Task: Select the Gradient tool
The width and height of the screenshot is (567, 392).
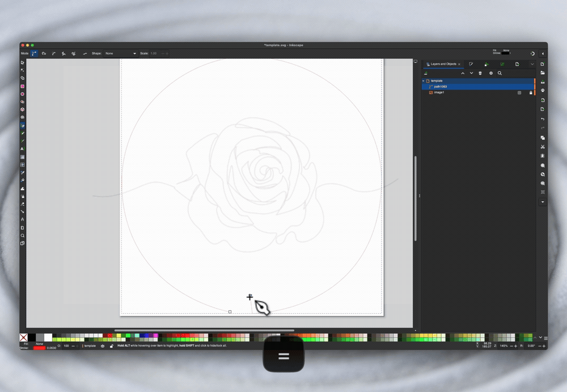Action: coord(23,157)
